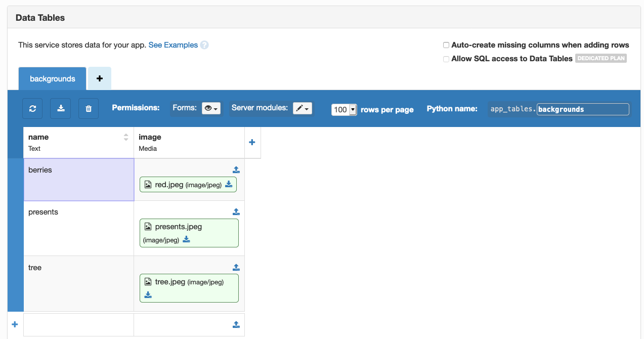Open the Server modules permissions dropdown
The width and height of the screenshot is (644, 339).
pyautogui.click(x=303, y=108)
